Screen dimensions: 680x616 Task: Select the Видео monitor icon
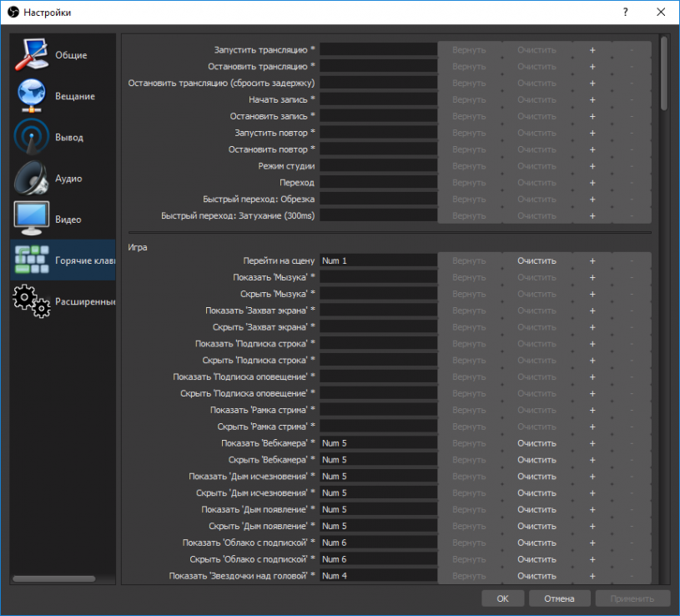tap(32, 219)
